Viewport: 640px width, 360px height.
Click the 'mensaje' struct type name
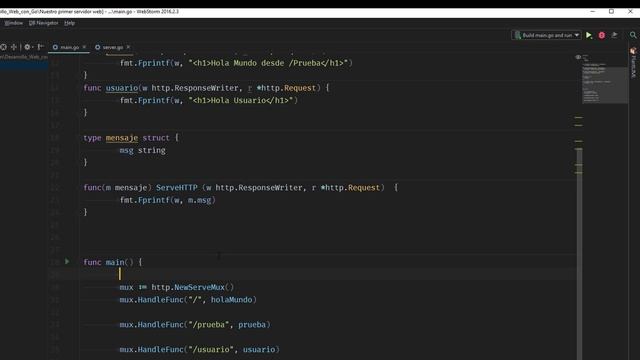click(x=122, y=138)
